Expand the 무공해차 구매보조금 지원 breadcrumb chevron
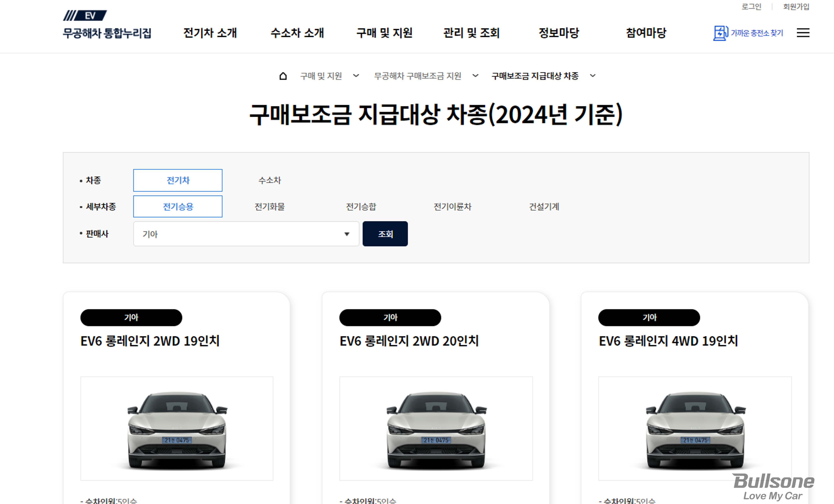 (475, 76)
